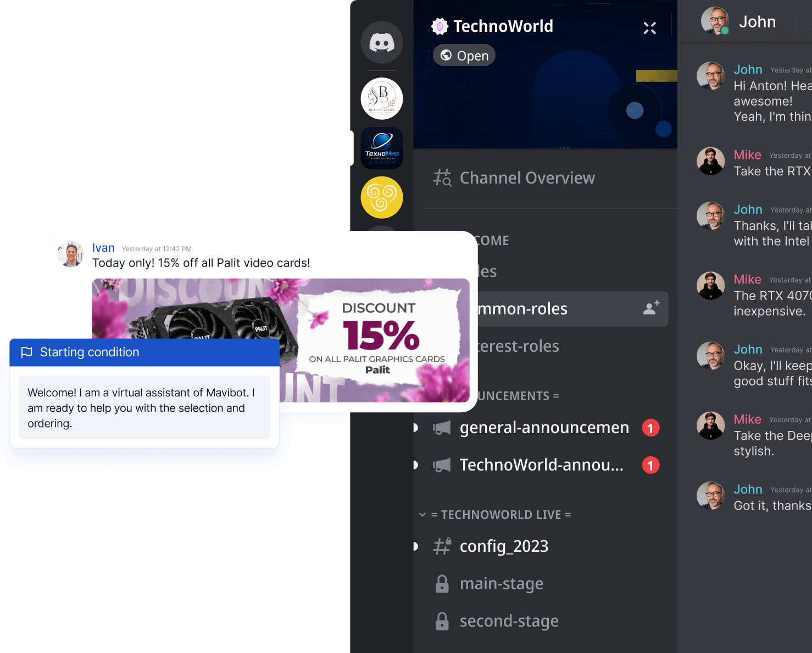Click Ivan's avatar in the promo message
Screen dimensions: 812x653
click(71, 254)
